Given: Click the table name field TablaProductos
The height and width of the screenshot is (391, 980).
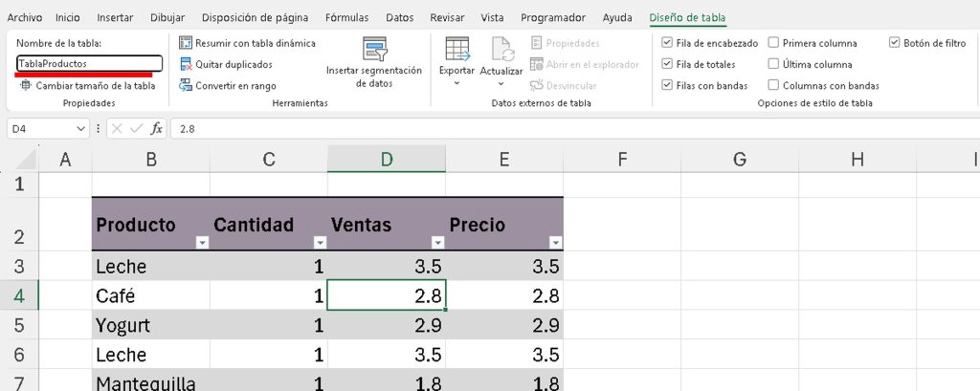Looking at the screenshot, I should [x=89, y=63].
